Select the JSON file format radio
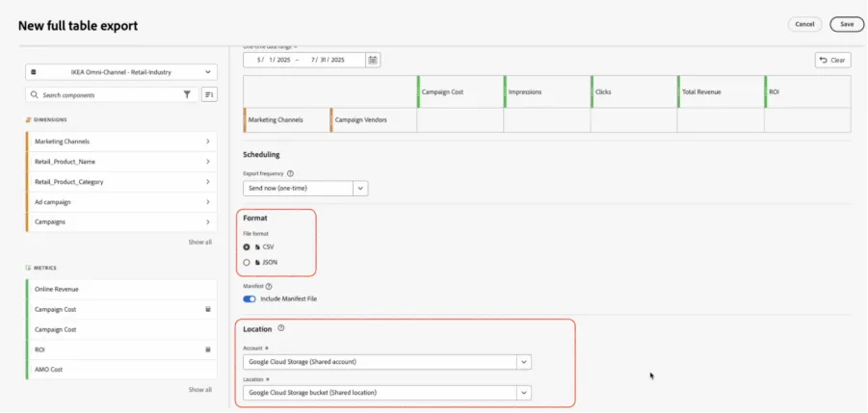 pos(247,263)
